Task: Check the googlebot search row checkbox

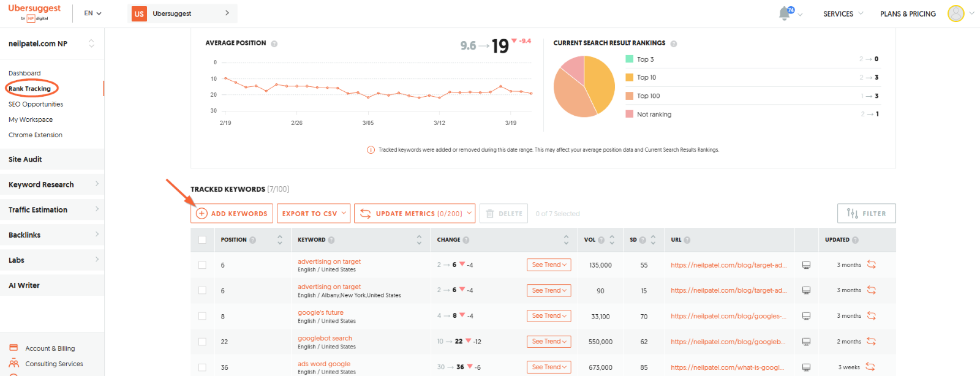Action: (202, 342)
